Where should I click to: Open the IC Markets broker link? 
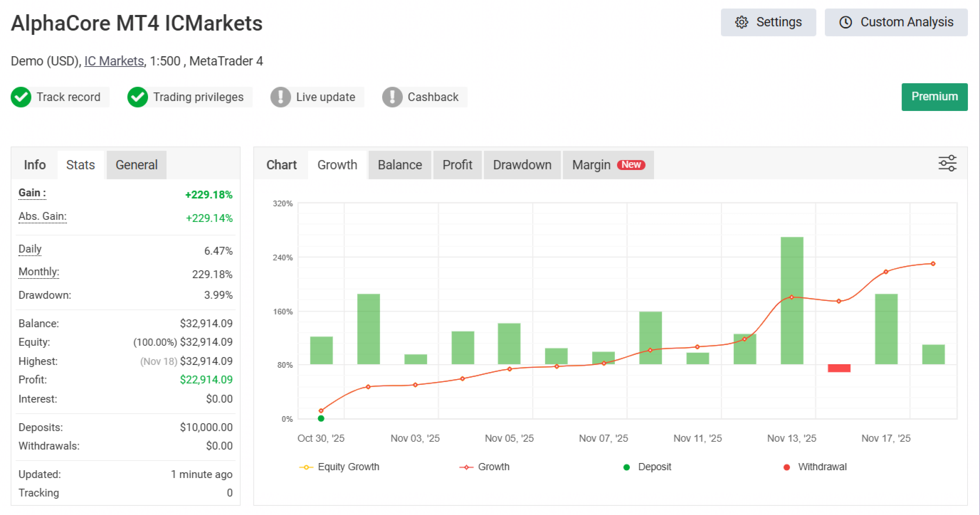click(114, 61)
